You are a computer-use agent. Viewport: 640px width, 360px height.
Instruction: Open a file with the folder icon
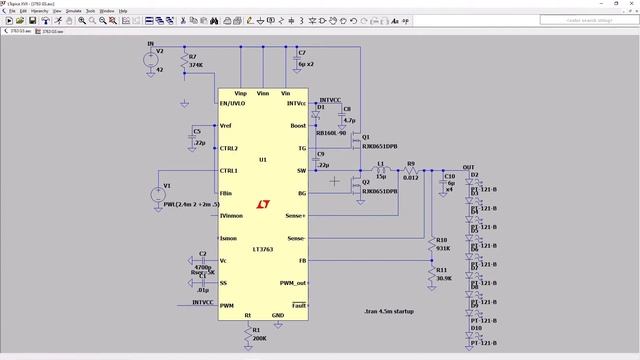pyautogui.click(x=20, y=20)
